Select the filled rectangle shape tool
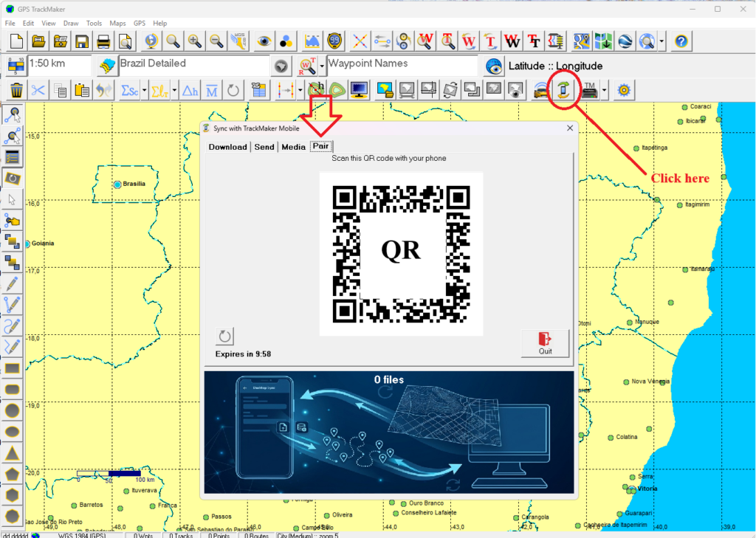This screenshot has width=756, height=538. 12,369
